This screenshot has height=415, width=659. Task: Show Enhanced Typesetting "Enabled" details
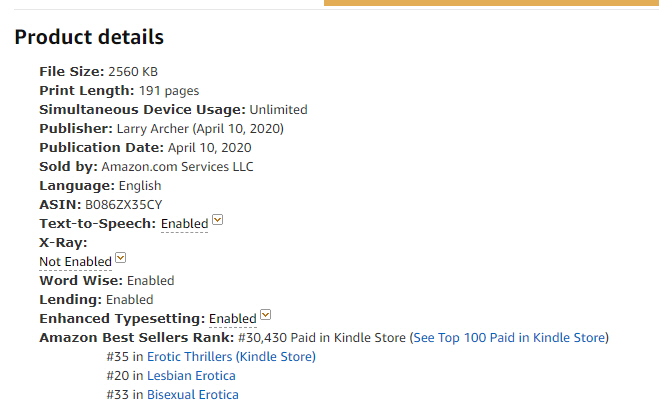(x=232, y=319)
